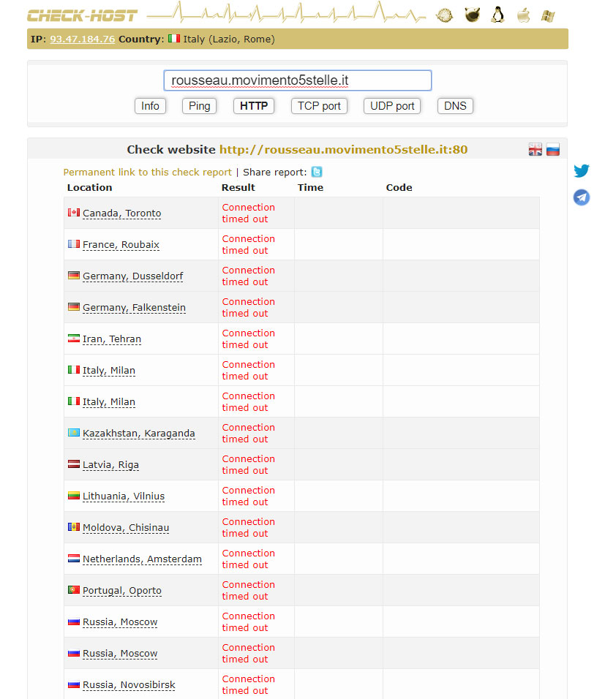The image size is (616, 699).
Task: Click the Portugal flag icon in Oporto row
Action: click(x=74, y=590)
